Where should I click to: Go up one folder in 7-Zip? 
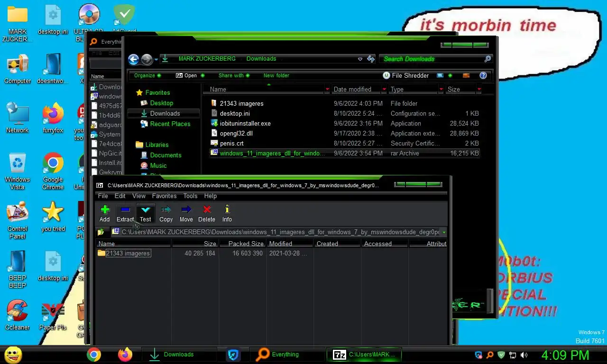pyautogui.click(x=101, y=232)
